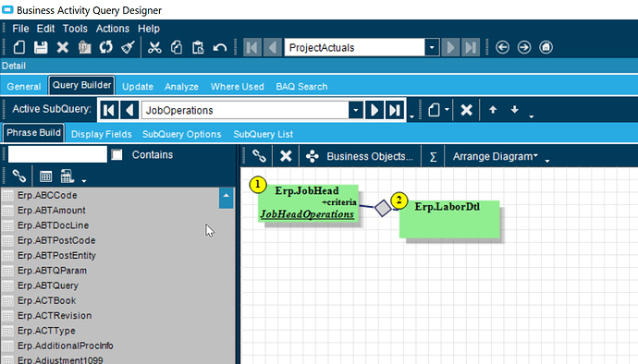Viewport: 638px width, 364px height.
Task: Expand the JobOperations subquery dropdown
Action: point(355,110)
